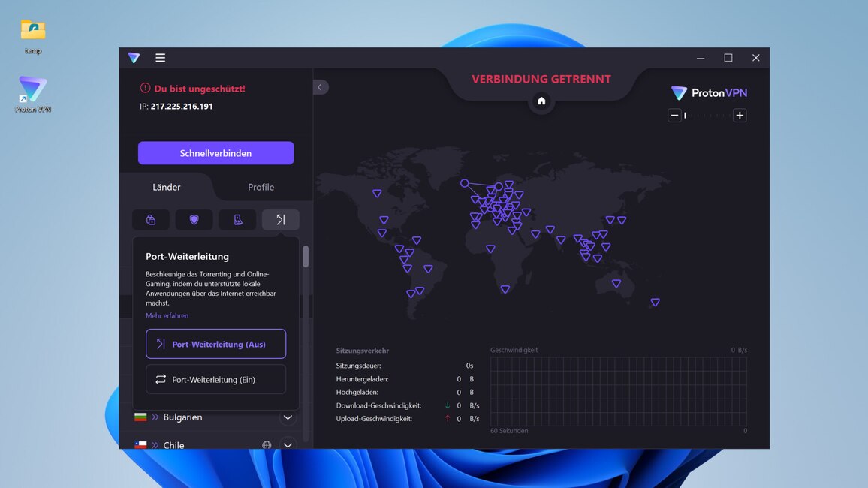
Task: Click the Schnellverbinden button
Action: 215,153
